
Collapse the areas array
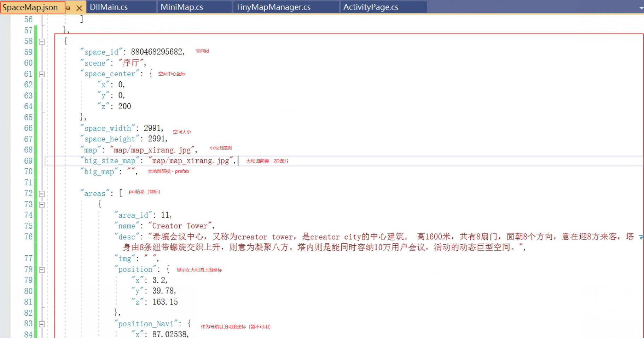point(42,194)
